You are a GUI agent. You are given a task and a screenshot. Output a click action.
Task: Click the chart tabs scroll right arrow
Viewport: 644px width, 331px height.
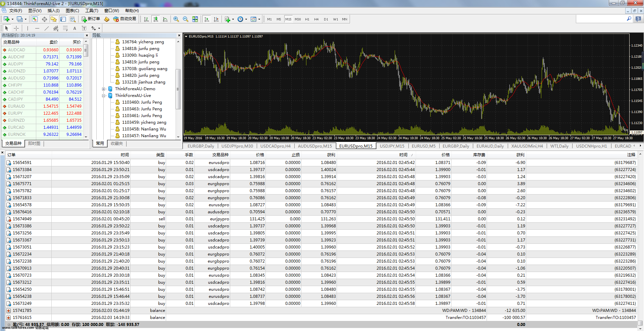(640, 146)
